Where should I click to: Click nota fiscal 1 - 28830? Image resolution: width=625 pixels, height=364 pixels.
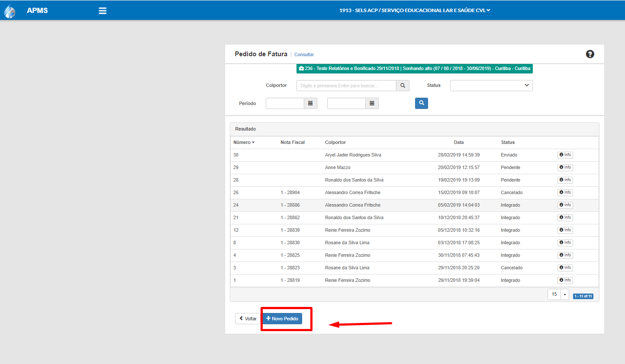(290, 243)
